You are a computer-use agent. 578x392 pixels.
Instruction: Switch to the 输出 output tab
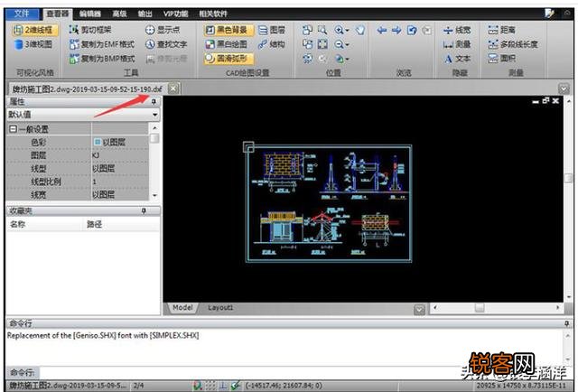pos(144,14)
